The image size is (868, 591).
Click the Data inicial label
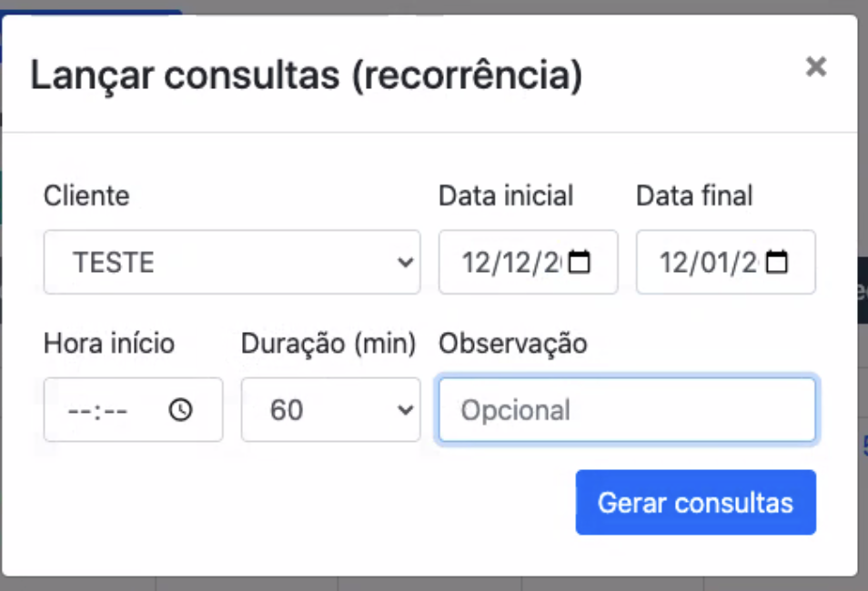pyautogui.click(x=506, y=195)
